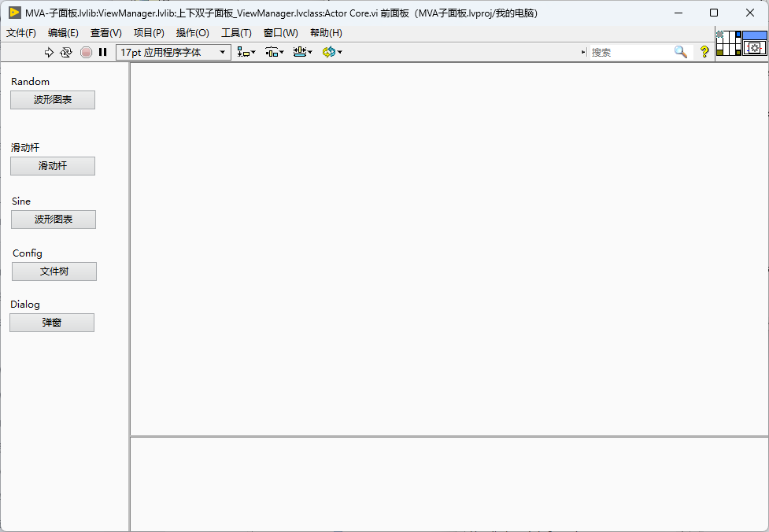Maximize the Actor Core.vi window

pyautogui.click(x=714, y=13)
